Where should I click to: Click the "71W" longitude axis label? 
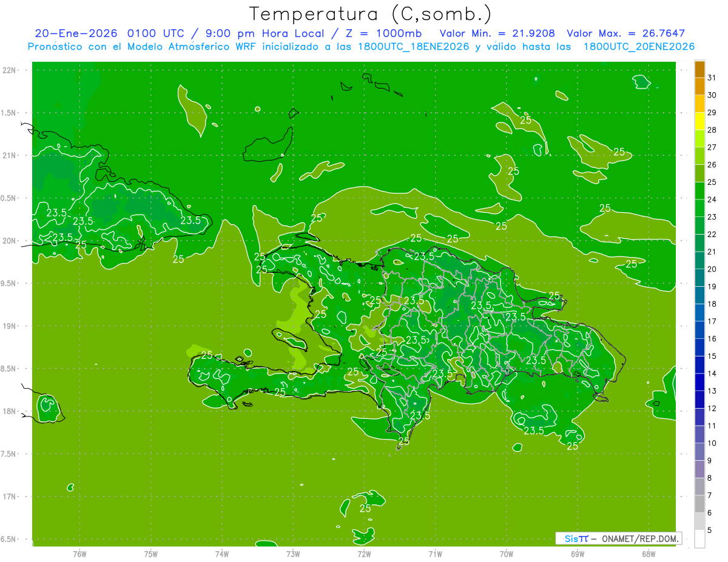(435, 554)
